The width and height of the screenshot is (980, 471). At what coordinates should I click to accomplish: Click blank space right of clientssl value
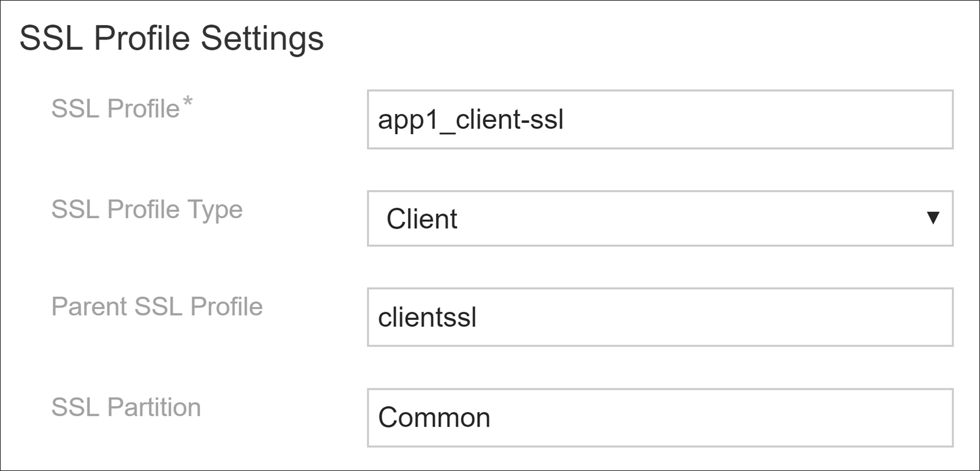[x=722, y=317]
